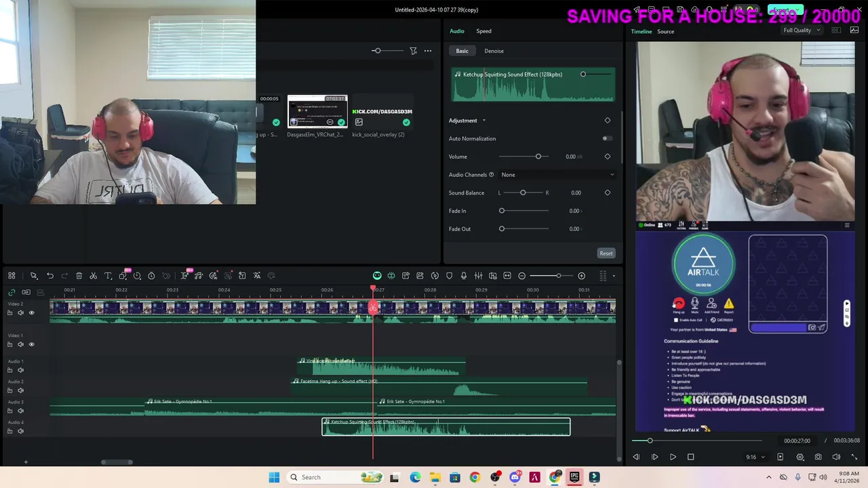Open the 9:16 aspect ratio dropdown
868x488 pixels.
point(755,457)
